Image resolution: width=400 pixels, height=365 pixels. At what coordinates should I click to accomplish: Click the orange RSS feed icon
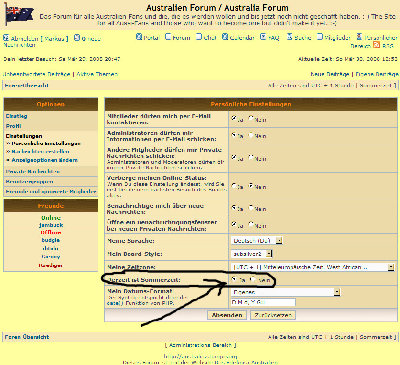(x=376, y=45)
